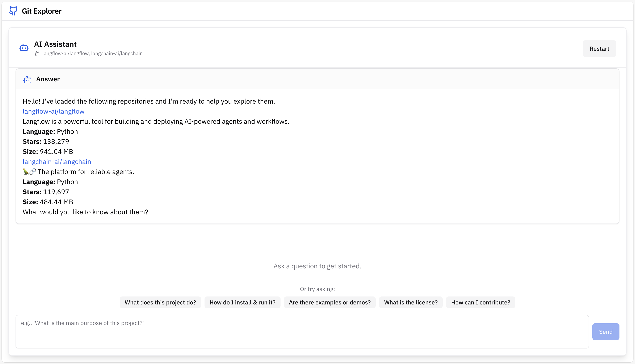This screenshot has height=364, width=635.
Task: Ask 'What does this project do?' suggestion
Action: [160, 302]
